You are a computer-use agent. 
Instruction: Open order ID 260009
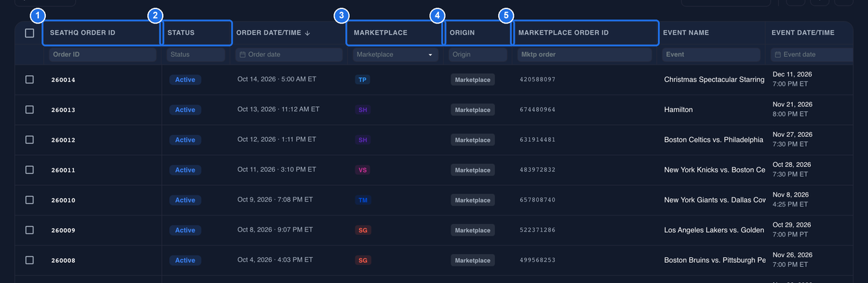[63, 230]
